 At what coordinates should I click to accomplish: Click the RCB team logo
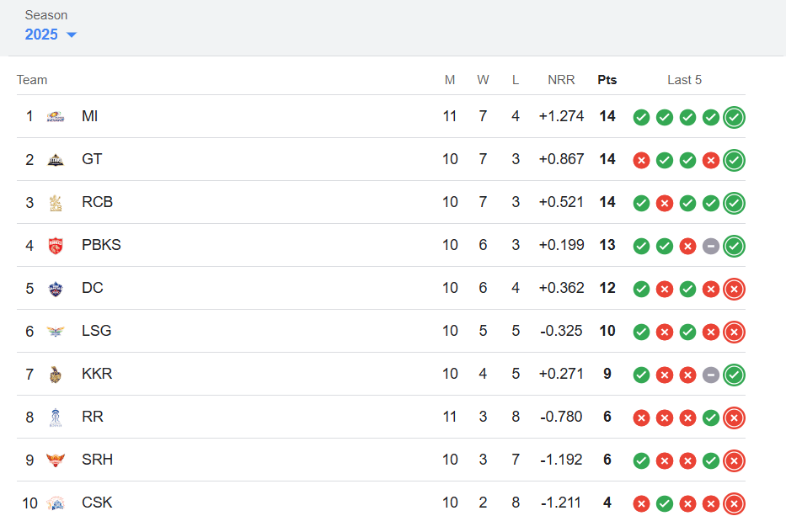click(56, 203)
